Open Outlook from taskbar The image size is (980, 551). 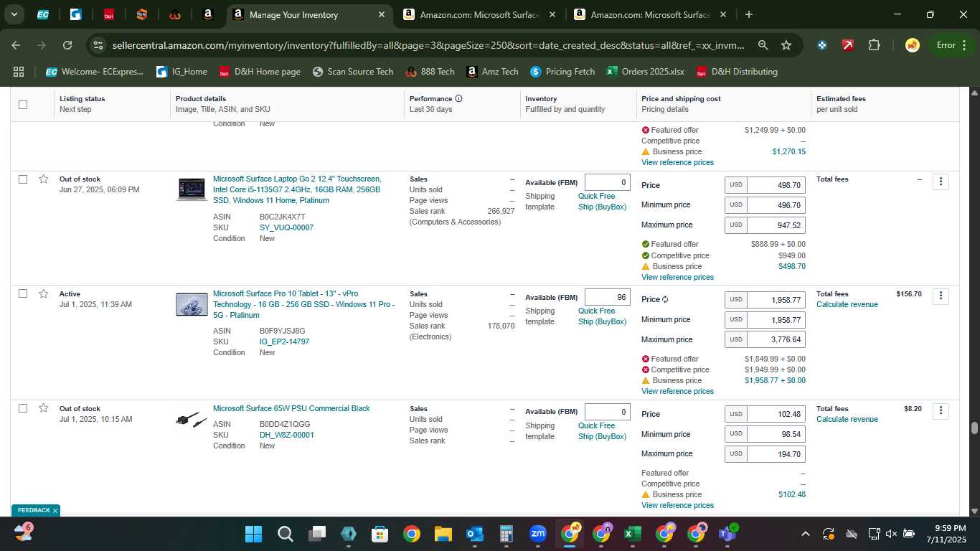pyautogui.click(x=474, y=534)
